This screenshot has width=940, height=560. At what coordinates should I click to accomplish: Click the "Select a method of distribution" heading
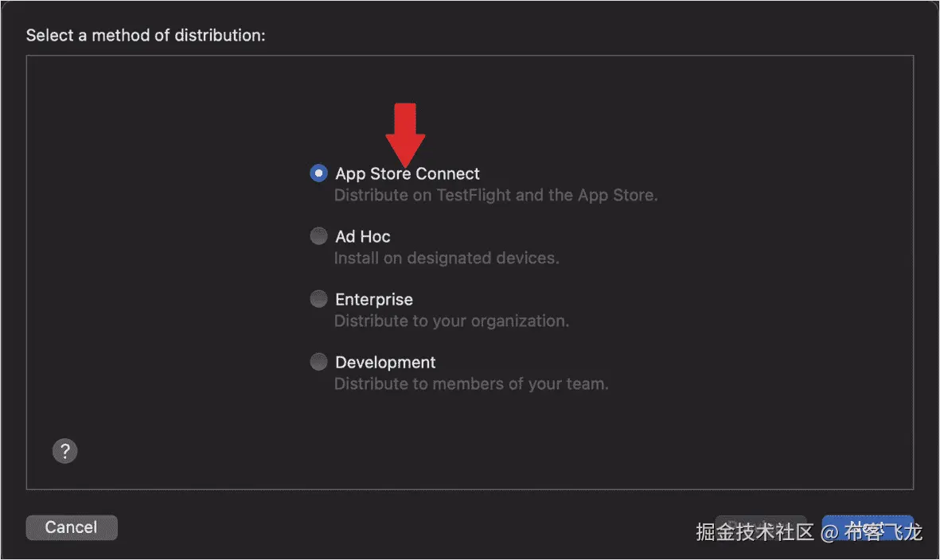146,36
